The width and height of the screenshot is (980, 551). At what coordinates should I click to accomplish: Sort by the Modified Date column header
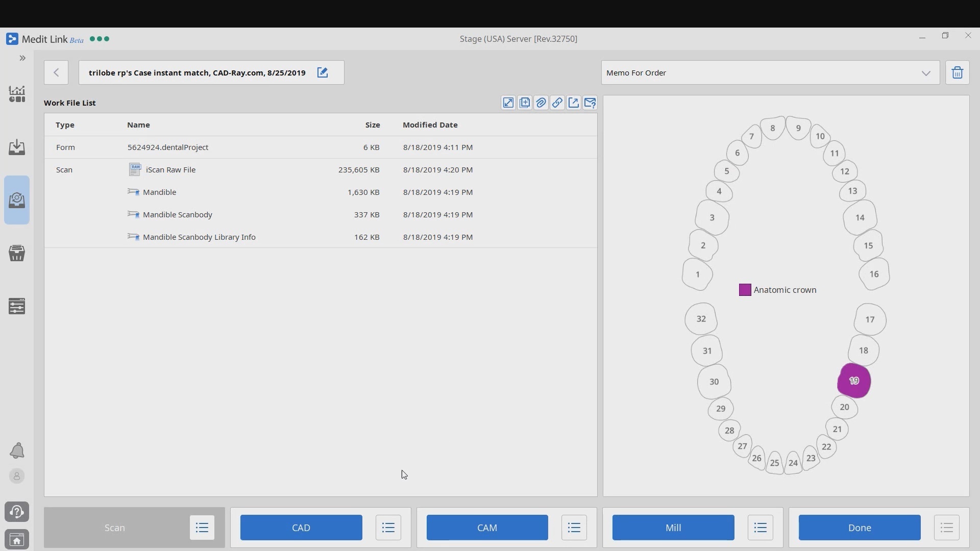[430, 125]
